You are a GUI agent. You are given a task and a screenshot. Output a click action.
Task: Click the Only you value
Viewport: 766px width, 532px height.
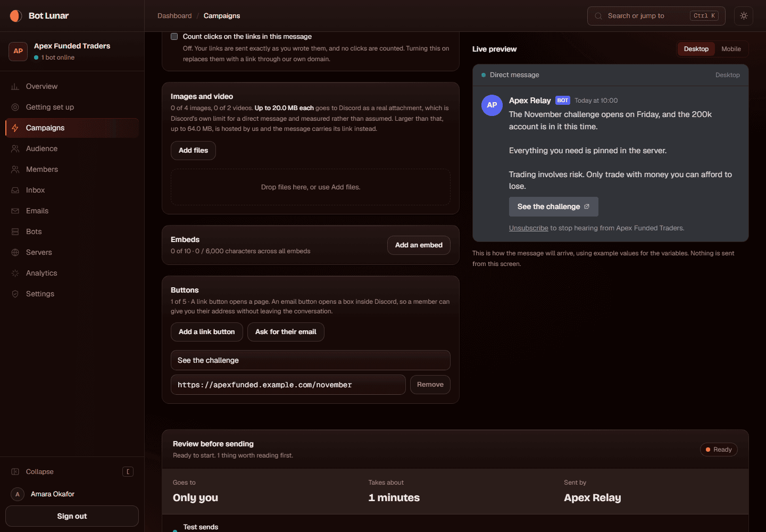click(195, 498)
